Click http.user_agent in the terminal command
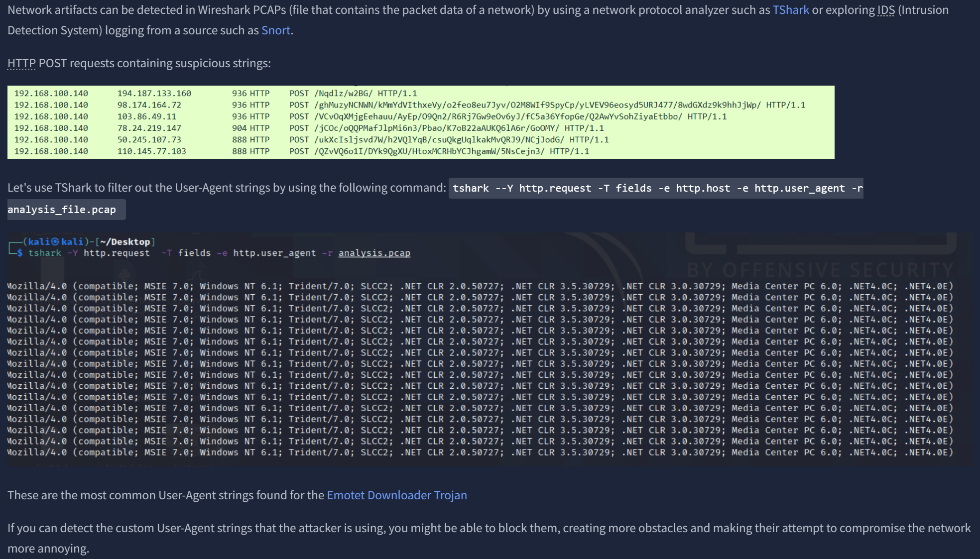Image resolution: width=980 pixels, height=559 pixels. (x=274, y=253)
